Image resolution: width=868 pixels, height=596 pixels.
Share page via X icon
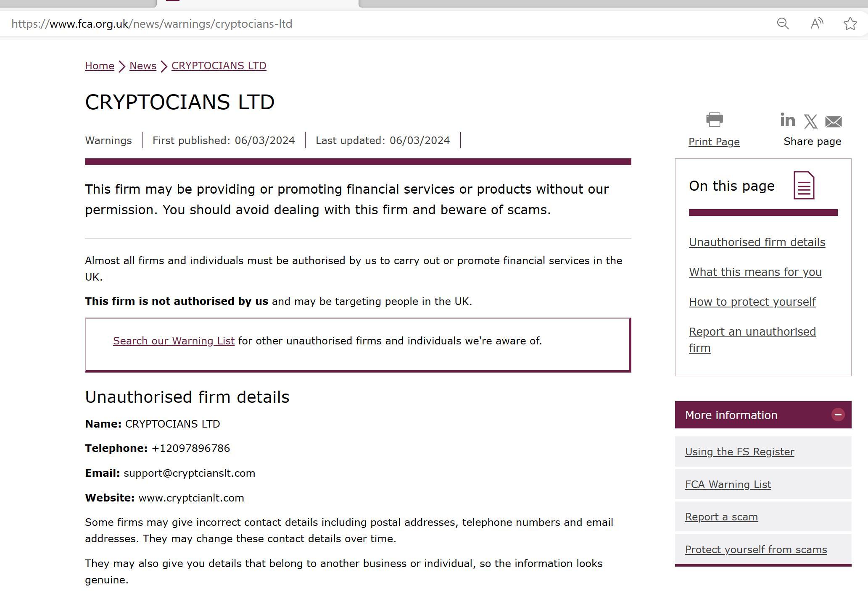click(x=810, y=121)
